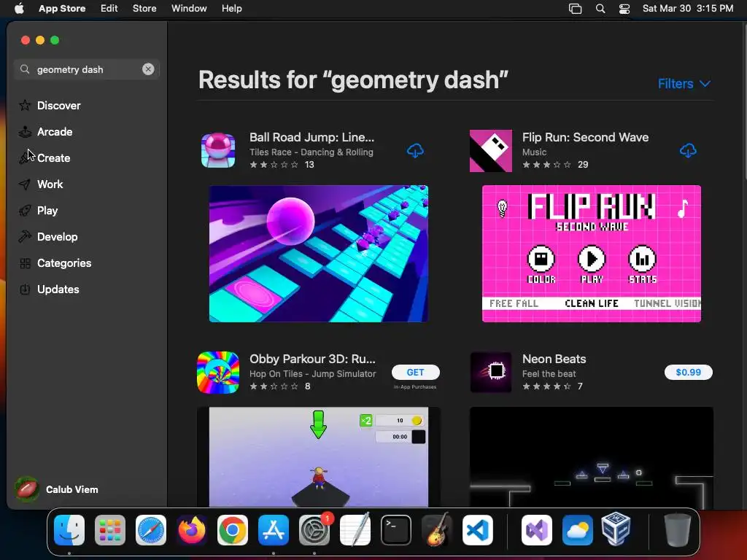Open the Help menu
Image resolution: width=747 pixels, height=560 pixels.
click(x=231, y=9)
